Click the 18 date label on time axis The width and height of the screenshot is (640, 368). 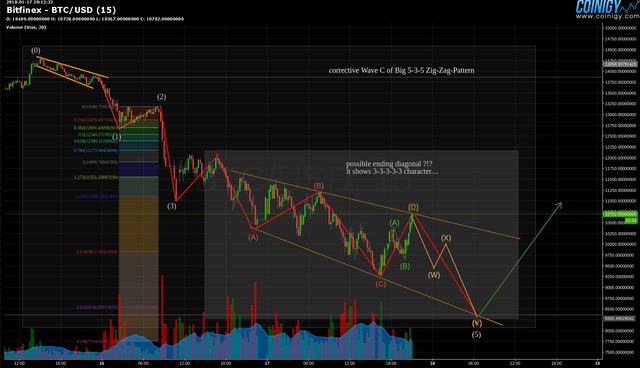click(432, 363)
